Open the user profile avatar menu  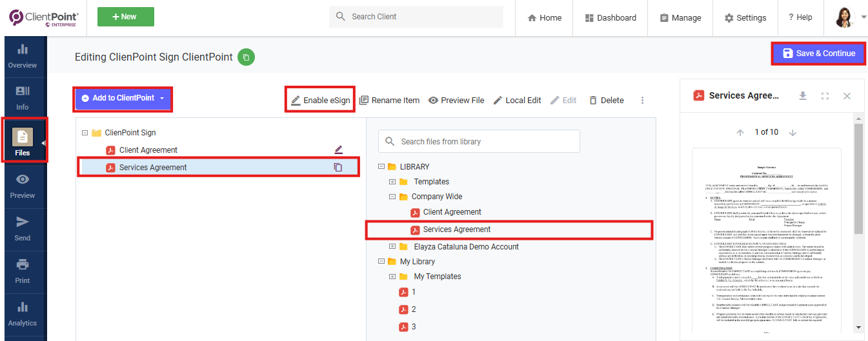(844, 17)
